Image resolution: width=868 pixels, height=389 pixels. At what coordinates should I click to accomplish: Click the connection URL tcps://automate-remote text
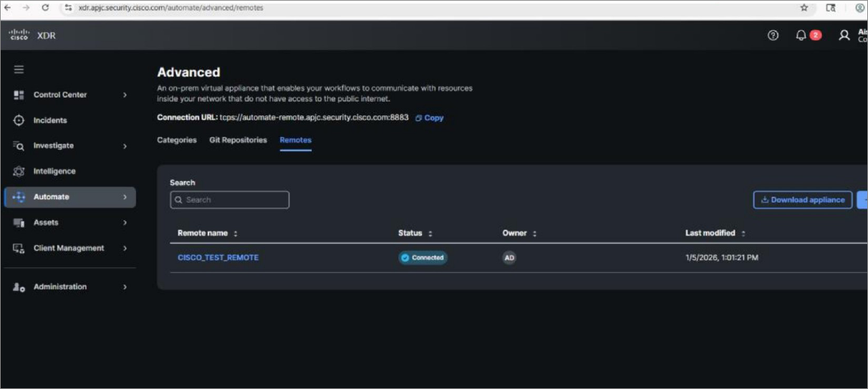click(314, 118)
